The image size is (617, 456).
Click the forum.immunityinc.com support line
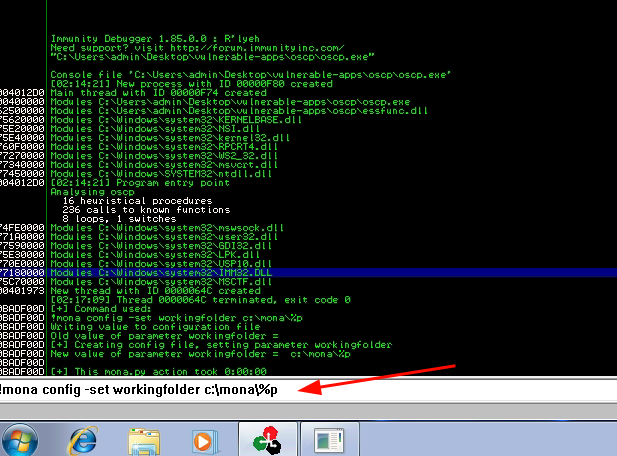click(198, 48)
